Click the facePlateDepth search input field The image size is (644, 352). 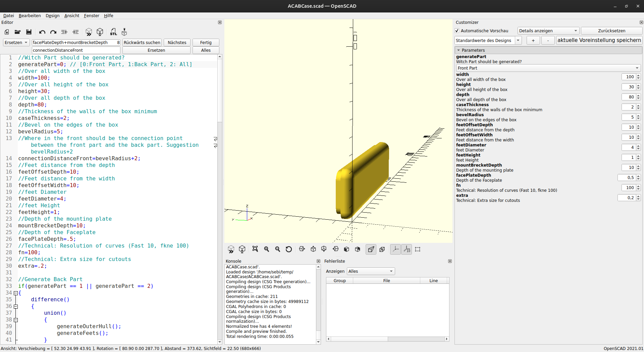click(74, 42)
